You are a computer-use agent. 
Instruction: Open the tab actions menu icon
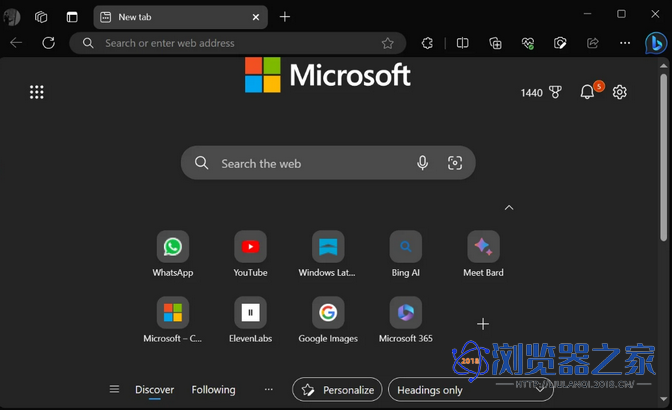point(72,17)
